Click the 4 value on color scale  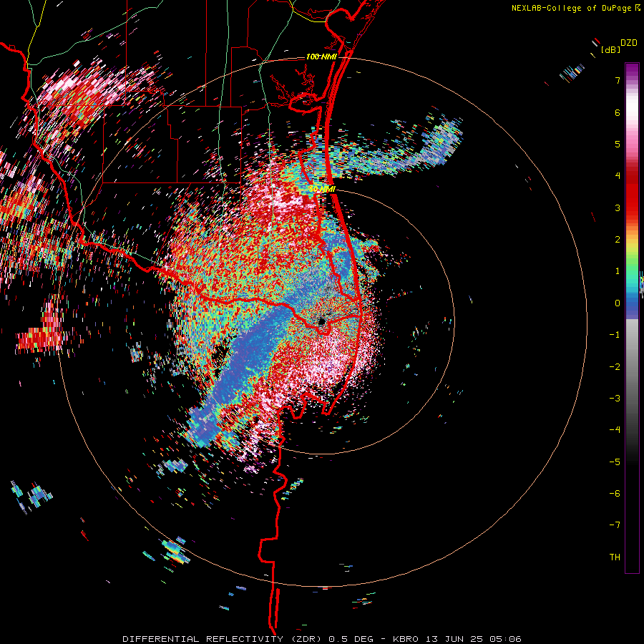coord(618,176)
